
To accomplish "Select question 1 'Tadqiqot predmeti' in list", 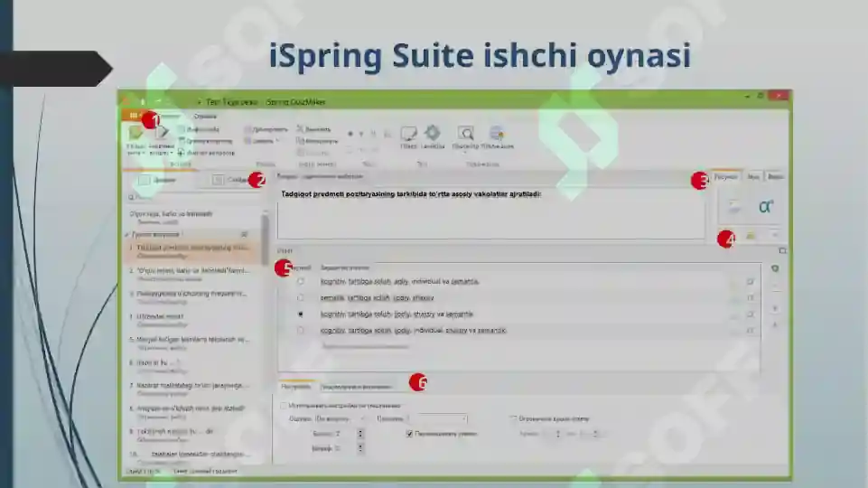I will [192, 251].
